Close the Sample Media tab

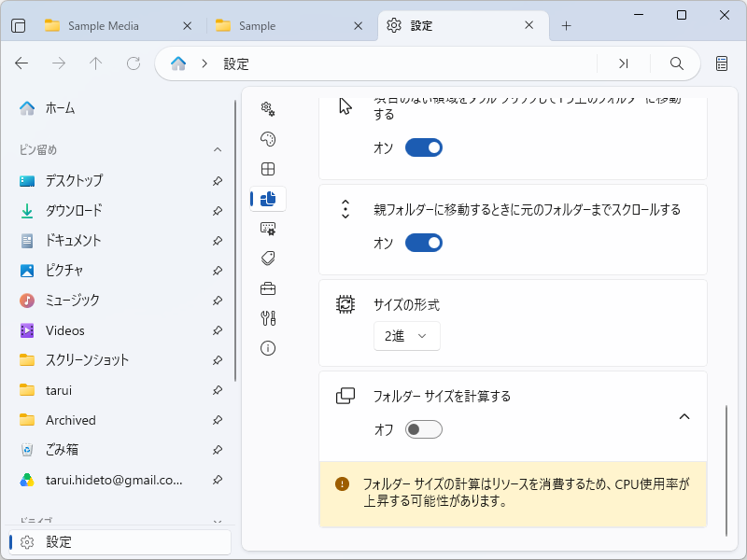coord(188,26)
